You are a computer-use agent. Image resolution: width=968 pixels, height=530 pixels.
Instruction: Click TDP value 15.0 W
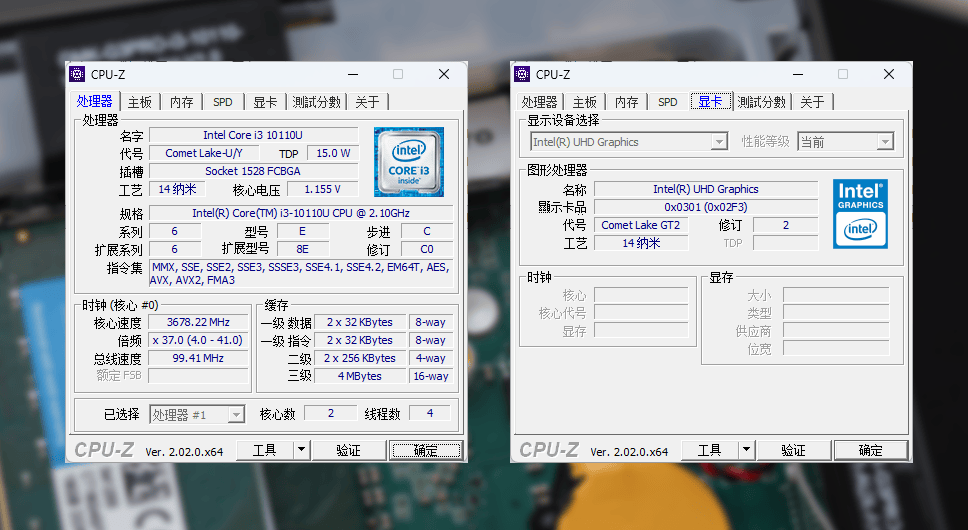point(333,153)
